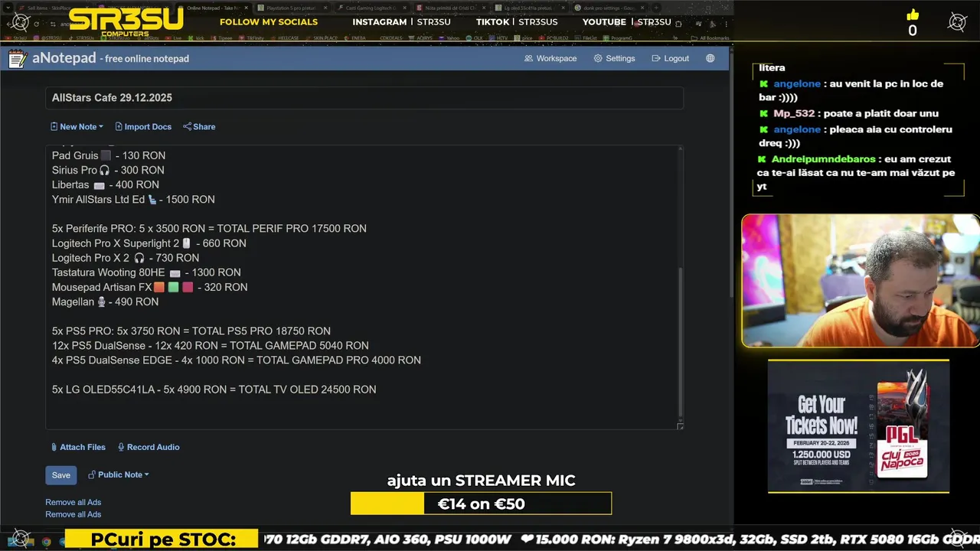This screenshot has height=551, width=980.
Task: Open Settings in the aNotepad header
Action: tap(614, 58)
